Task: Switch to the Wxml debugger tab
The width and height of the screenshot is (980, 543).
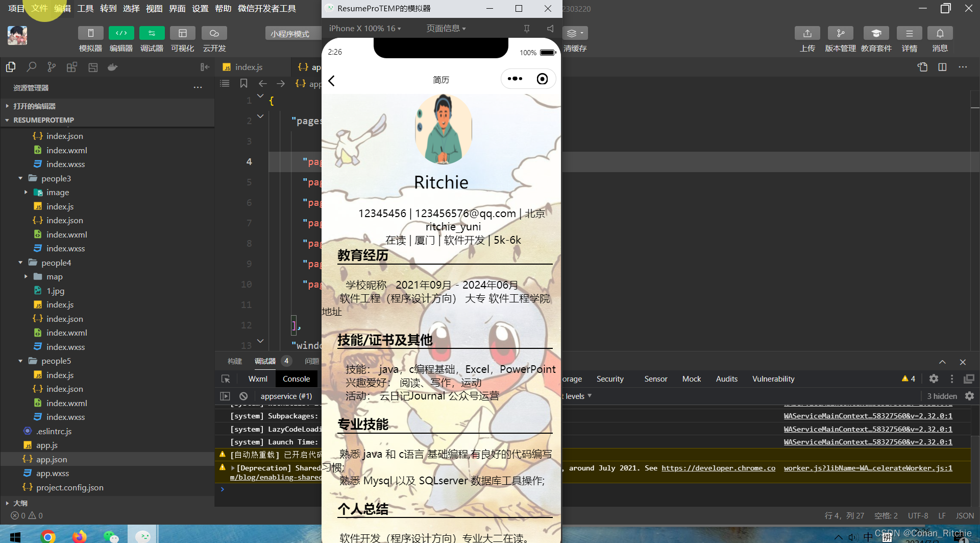Action: tap(258, 379)
